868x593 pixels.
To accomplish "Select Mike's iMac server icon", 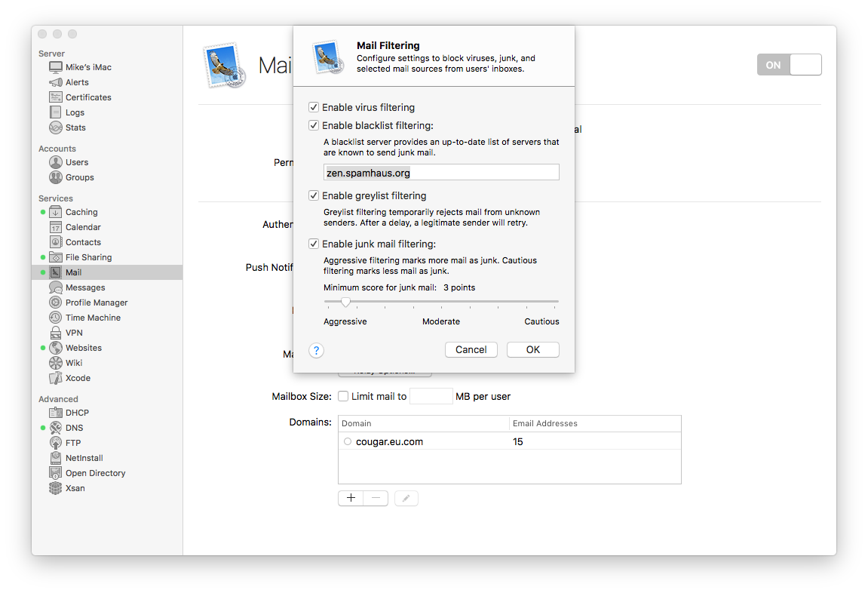I will [55, 67].
